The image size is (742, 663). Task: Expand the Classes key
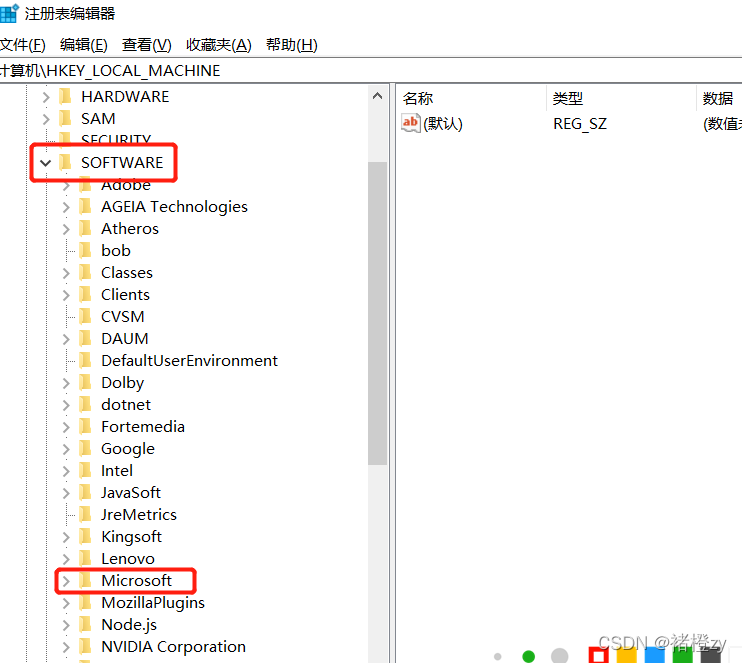(66, 273)
